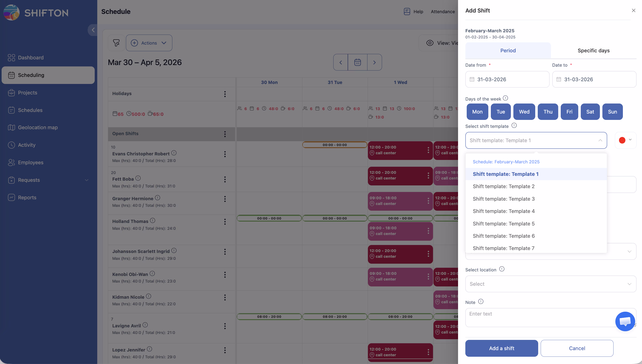Go to previous week arrow
This screenshot has height=364, width=642.
click(340, 62)
